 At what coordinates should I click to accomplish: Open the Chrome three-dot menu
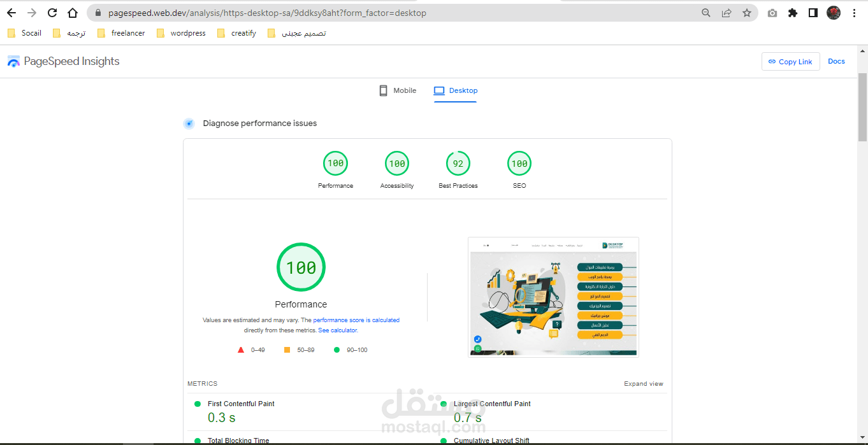point(854,13)
